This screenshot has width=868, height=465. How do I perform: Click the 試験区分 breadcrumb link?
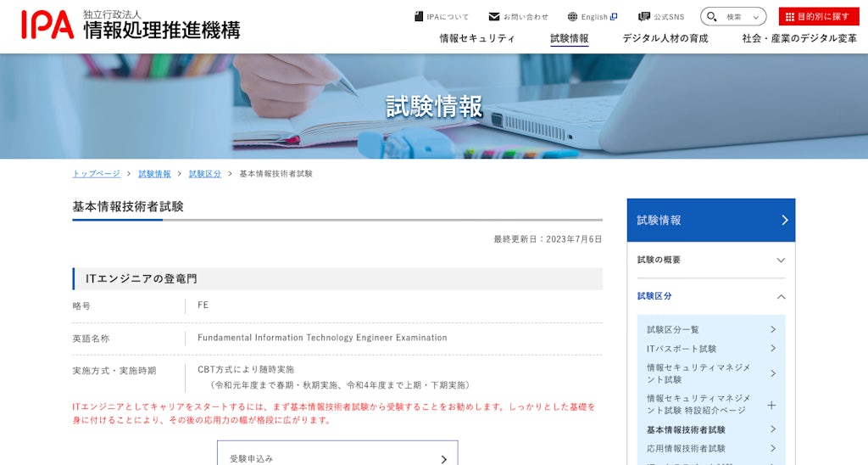pos(204,173)
